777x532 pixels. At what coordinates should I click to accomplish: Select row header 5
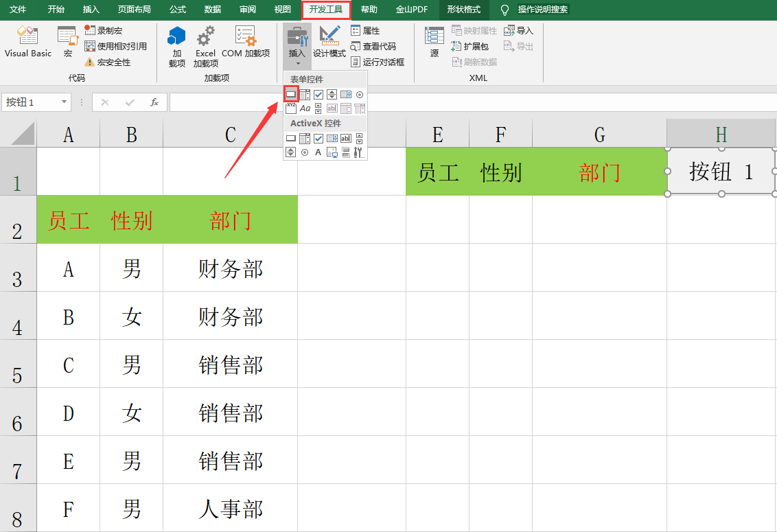coord(18,364)
